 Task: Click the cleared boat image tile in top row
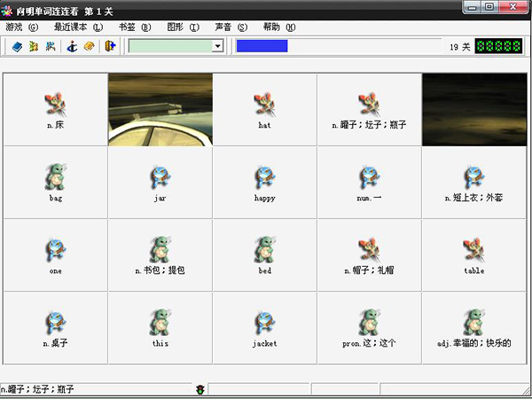[x=160, y=110]
